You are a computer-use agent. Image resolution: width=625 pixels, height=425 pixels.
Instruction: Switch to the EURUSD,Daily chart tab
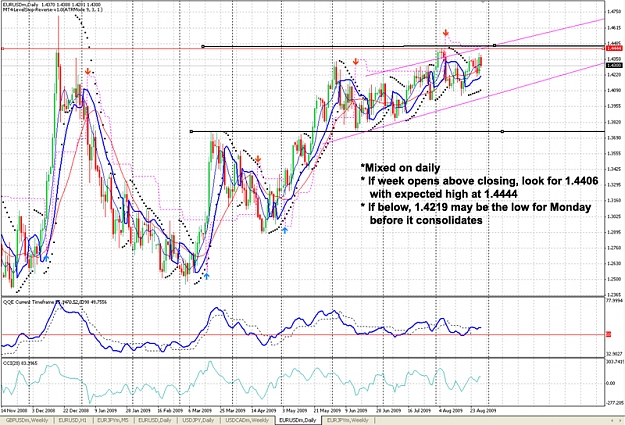pos(155,420)
